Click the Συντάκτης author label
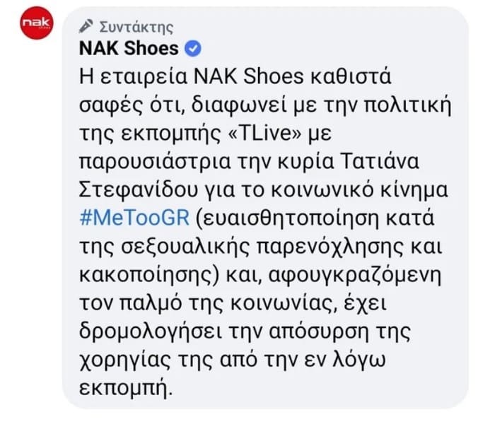Image resolution: width=478 pixels, height=448 pixels. click(x=136, y=27)
